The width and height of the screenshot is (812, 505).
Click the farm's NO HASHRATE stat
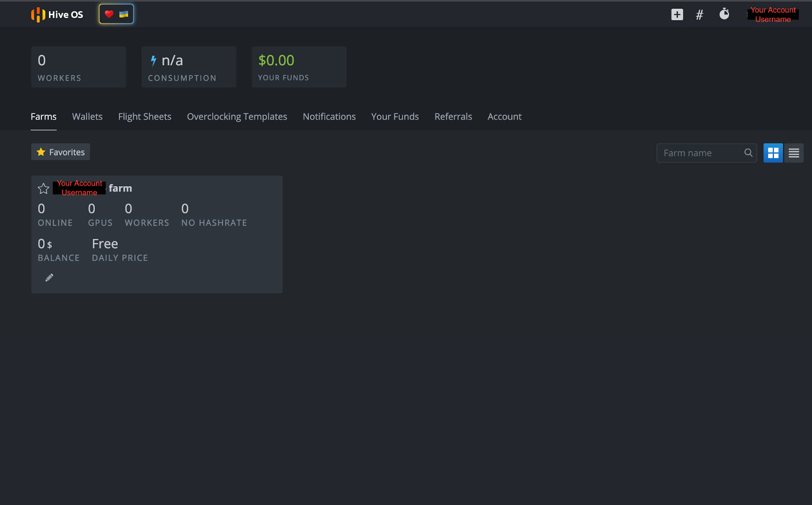214,215
